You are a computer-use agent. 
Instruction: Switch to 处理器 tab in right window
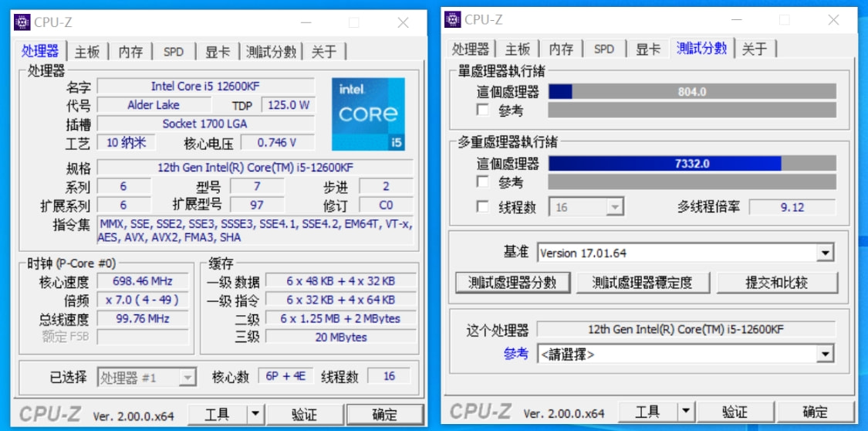pyautogui.click(x=470, y=49)
